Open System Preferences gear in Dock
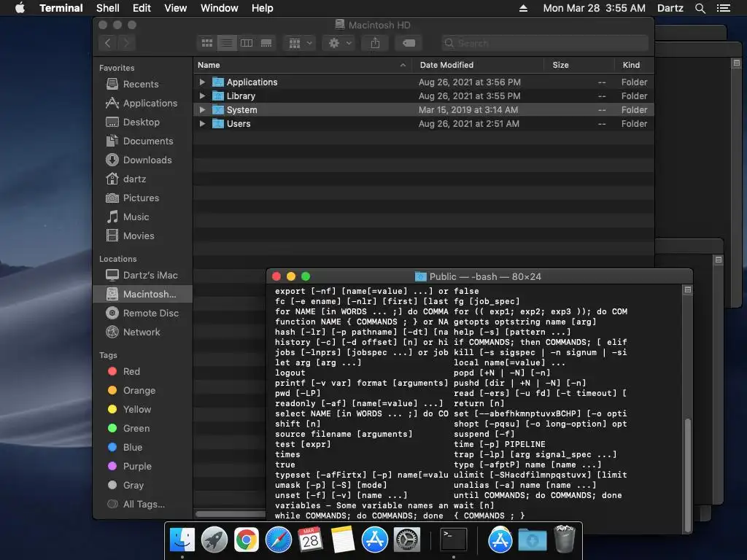The image size is (747, 560). (x=407, y=540)
